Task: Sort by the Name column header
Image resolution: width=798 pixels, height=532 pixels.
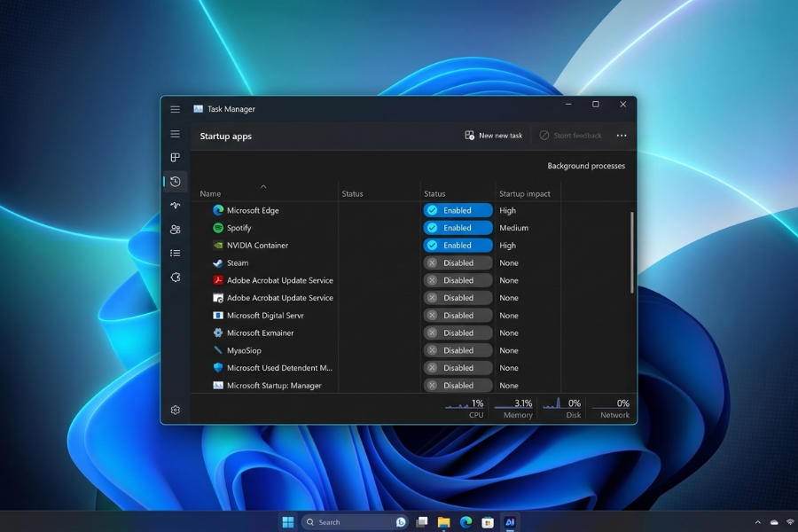Action: pyautogui.click(x=210, y=193)
